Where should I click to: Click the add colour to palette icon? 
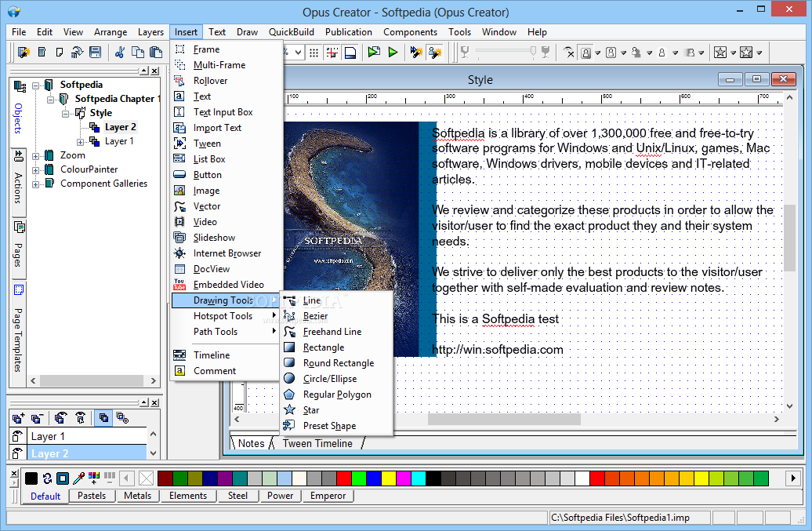pyautogui.click(x=94, y=478)
